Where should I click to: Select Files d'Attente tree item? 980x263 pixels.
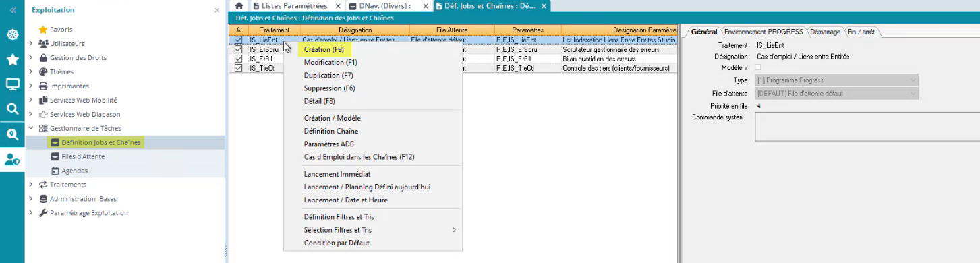[x=83, y=156]
